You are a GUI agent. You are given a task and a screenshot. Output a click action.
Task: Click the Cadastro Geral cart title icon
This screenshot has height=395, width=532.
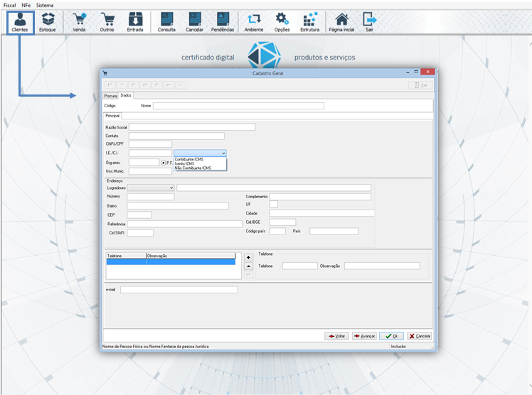click(x=105, y=73)
